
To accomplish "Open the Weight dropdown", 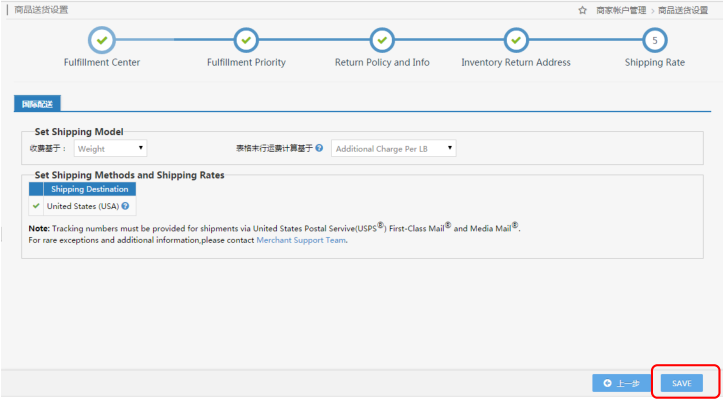I will pyautogui.click(x=110, y=148).
